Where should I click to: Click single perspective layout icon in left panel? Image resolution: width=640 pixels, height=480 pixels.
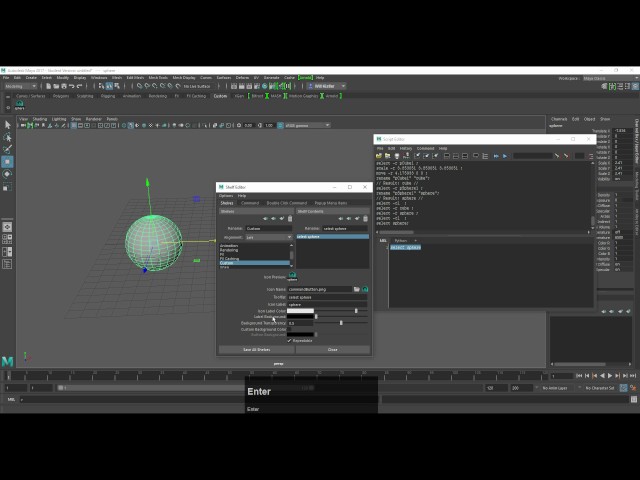7,227
